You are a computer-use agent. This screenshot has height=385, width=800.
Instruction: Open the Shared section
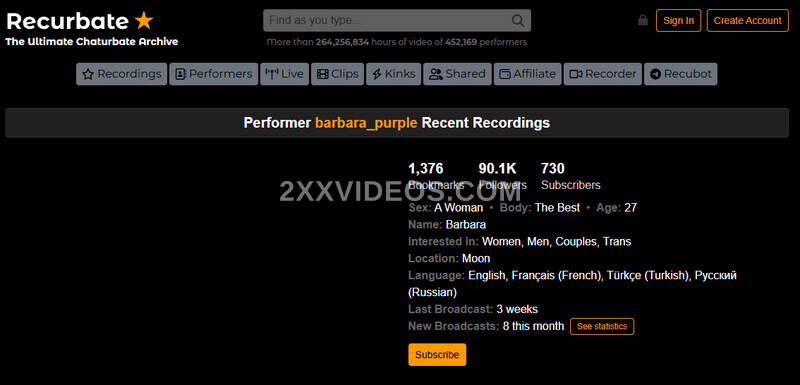click(457, 74)
